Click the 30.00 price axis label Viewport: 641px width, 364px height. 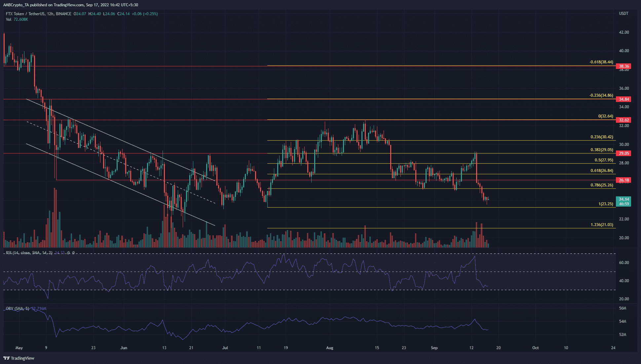(624, 145)
